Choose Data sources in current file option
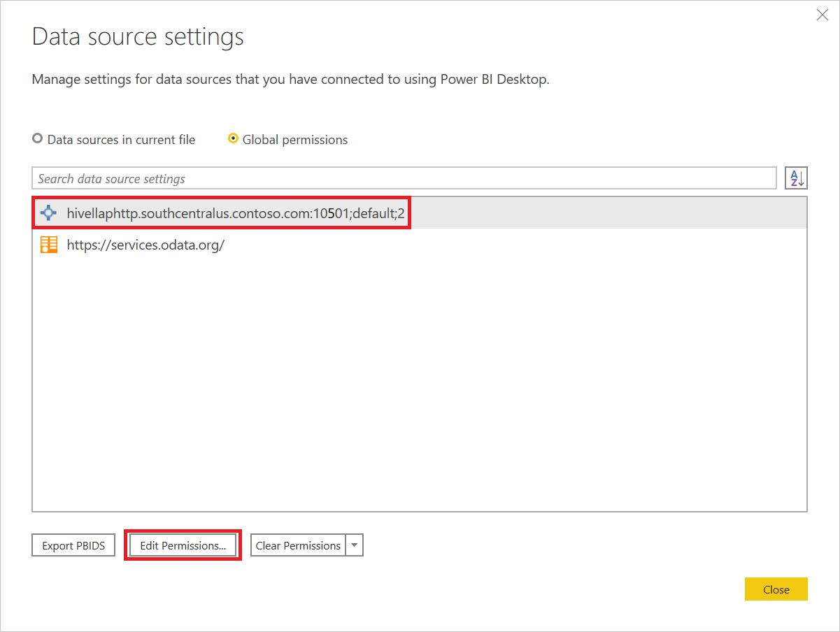840x632 pixels. (37, 138)
